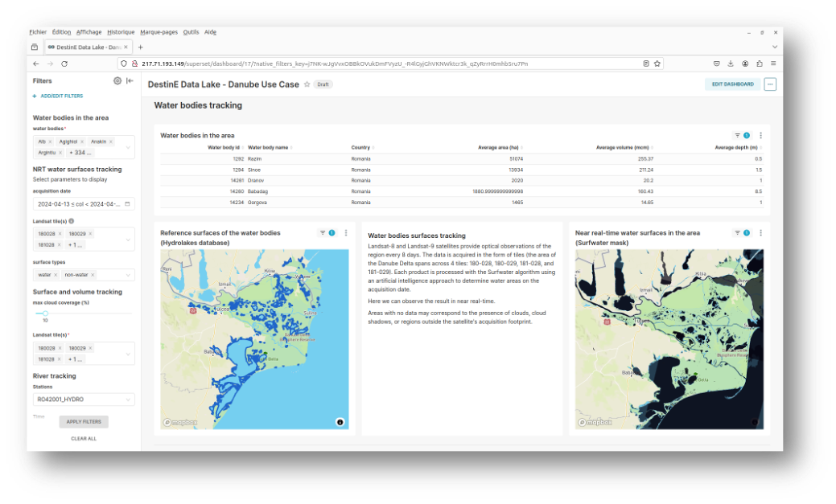Remove the Anakin tag from water bodies
Screen dimensions: 836x504
click(111, 141)
